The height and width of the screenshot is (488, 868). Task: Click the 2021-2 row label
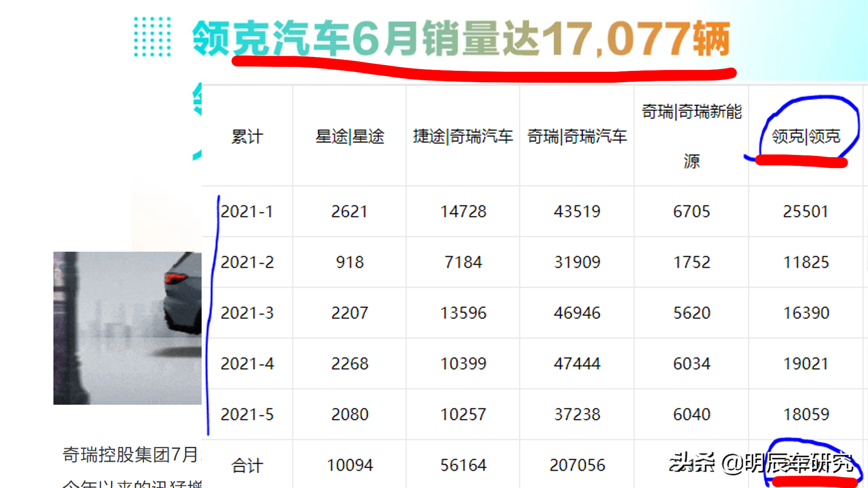[247, 262]
